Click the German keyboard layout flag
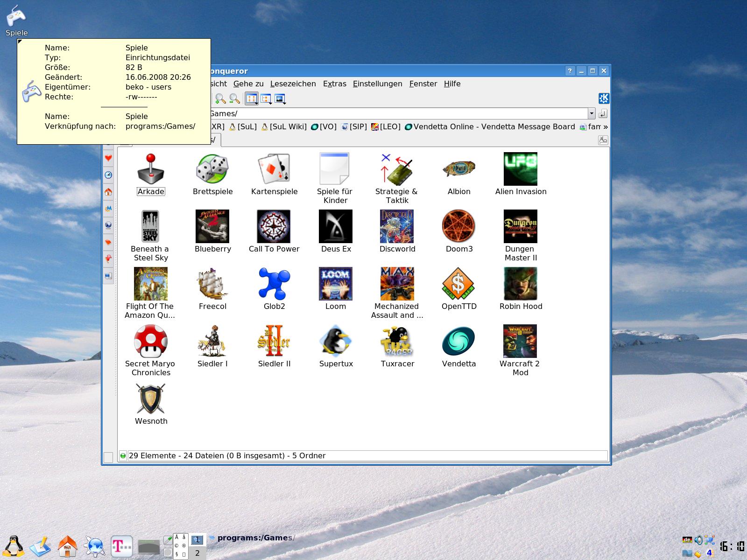747x560 pixels. click(687, 540)
